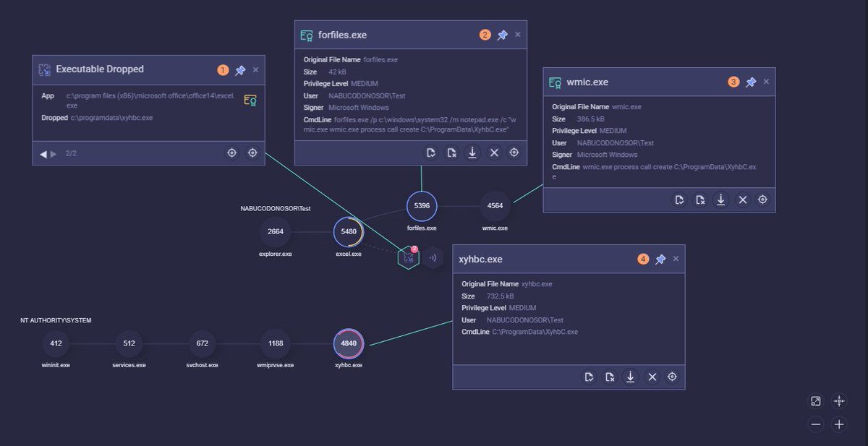This screenshot has width=868, height=446.
Task: Close the xyhbc.exe details card
Action: [676, 259]
